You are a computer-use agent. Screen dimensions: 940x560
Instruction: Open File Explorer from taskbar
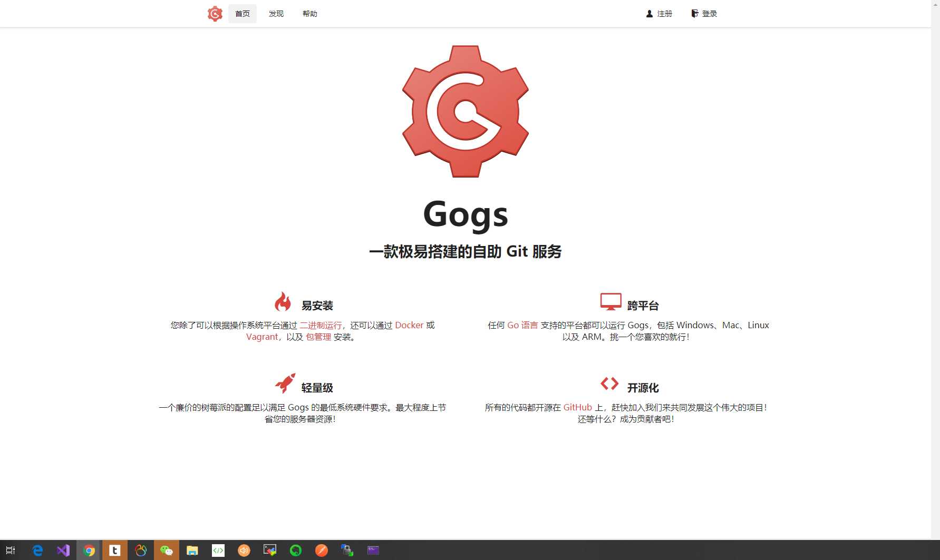point(192,551)
